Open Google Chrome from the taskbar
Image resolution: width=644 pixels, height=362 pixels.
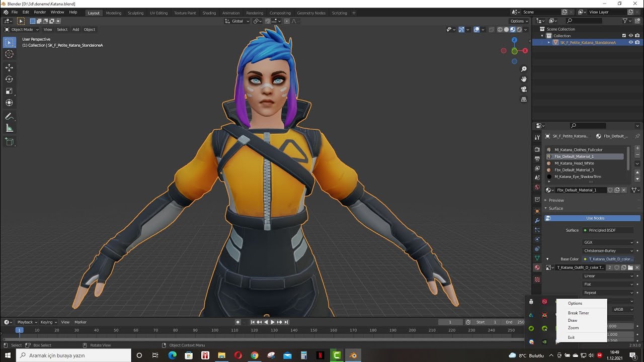coord(255,355)
